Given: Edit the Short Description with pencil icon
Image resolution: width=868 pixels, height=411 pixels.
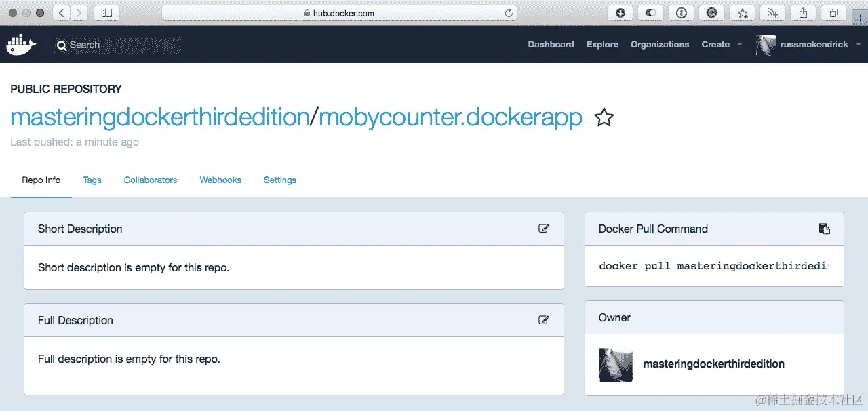Looking at the screenshot, I should pyautogui.click(x=544, y=229).
